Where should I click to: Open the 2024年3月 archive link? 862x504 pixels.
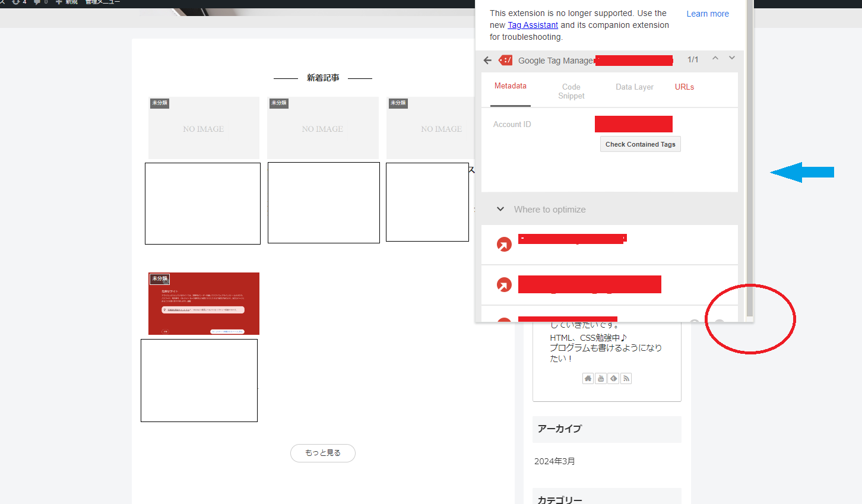(x=554, y=461)
